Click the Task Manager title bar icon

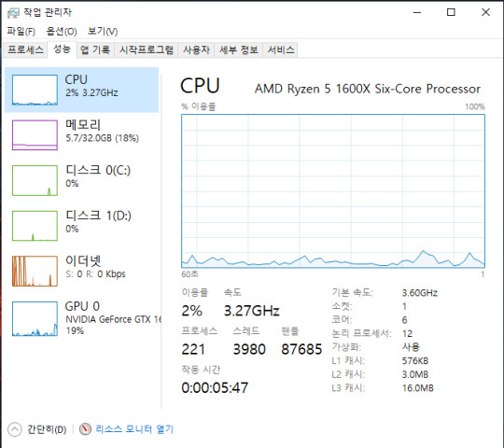pyautogui.click(x=13, y=13)
